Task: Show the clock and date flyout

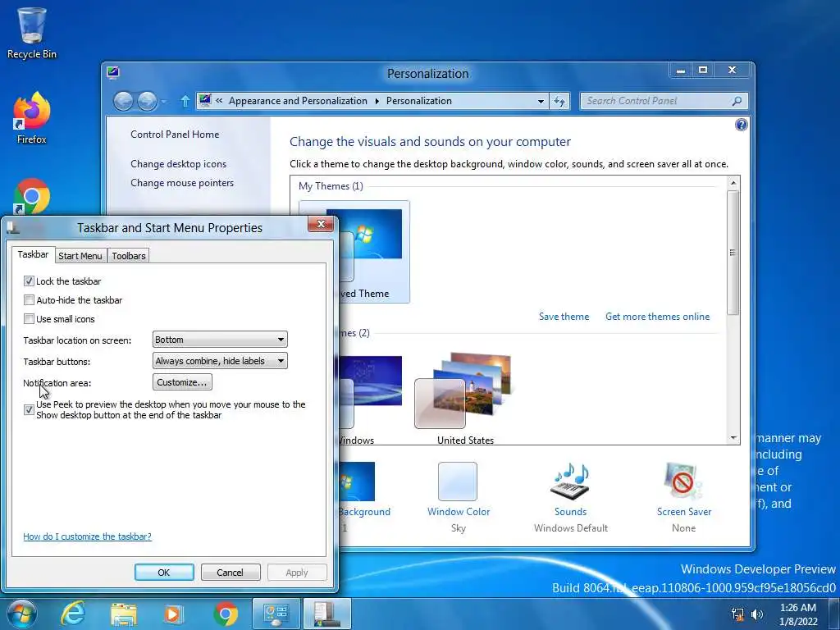Action: (x=798, y=614)
